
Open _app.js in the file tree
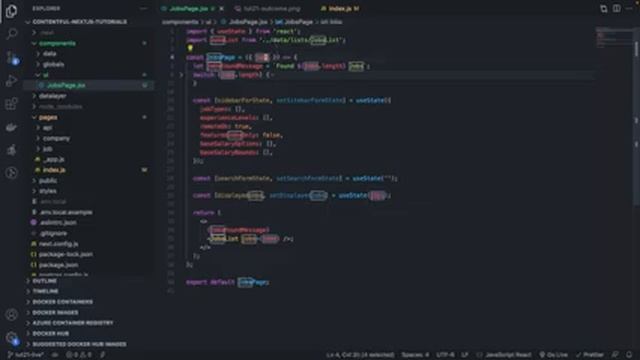point(53,160)
